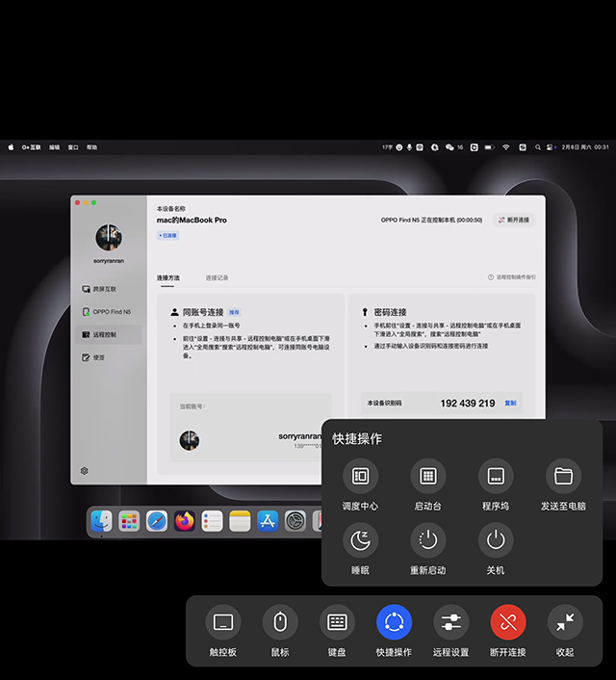Image resolution: width=616 pixels, height=680 pixels.
Task: Select OPPO Find N5 in the sidebar
Action: tap(109, 312)
